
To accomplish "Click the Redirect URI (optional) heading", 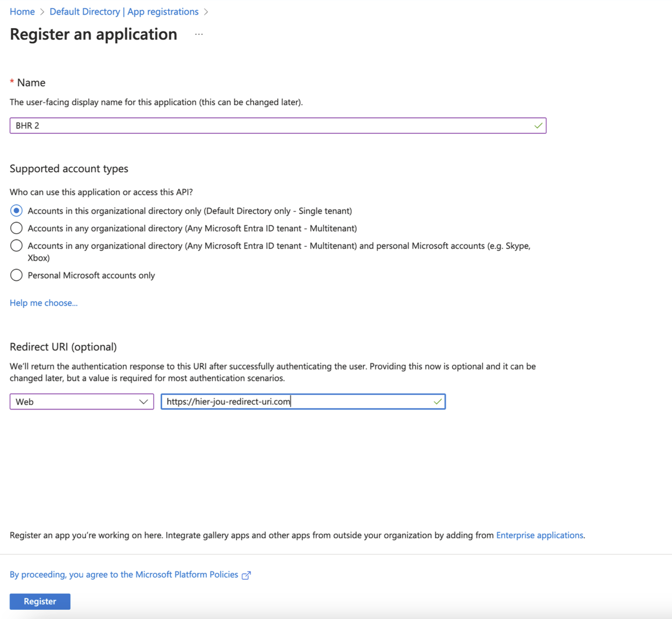I will (64, 347).
